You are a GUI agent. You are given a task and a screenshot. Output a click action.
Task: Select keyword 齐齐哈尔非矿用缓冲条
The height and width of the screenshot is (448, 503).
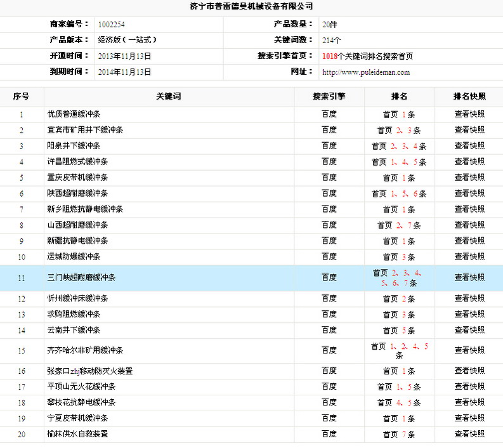(x=85, y=350)
